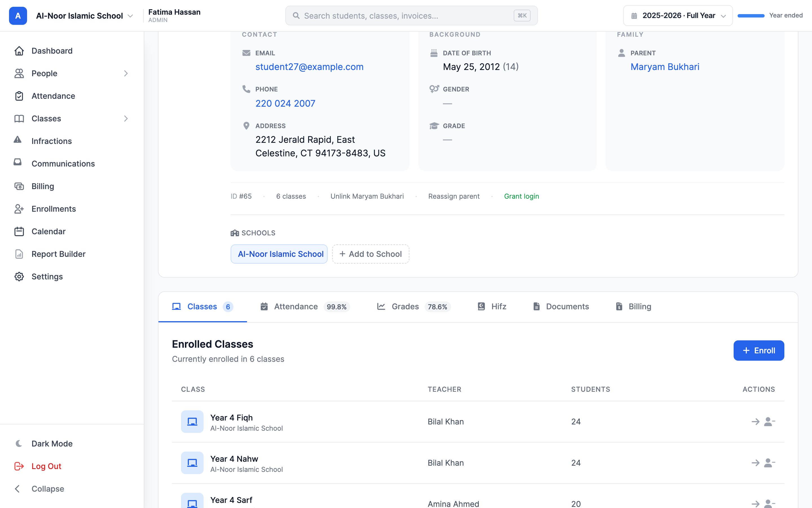The height and width of the screenshot is (508, 812).
Task: Expand the Classes submenu chevron
Action: [x=126, y=119]
